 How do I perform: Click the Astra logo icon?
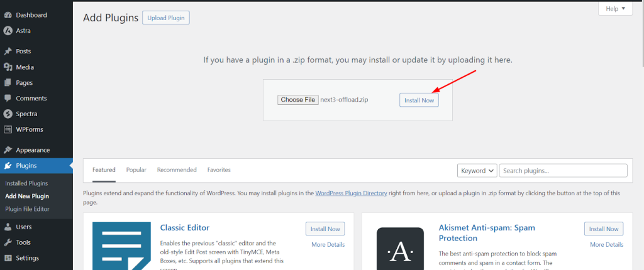(x=8, y=31)
